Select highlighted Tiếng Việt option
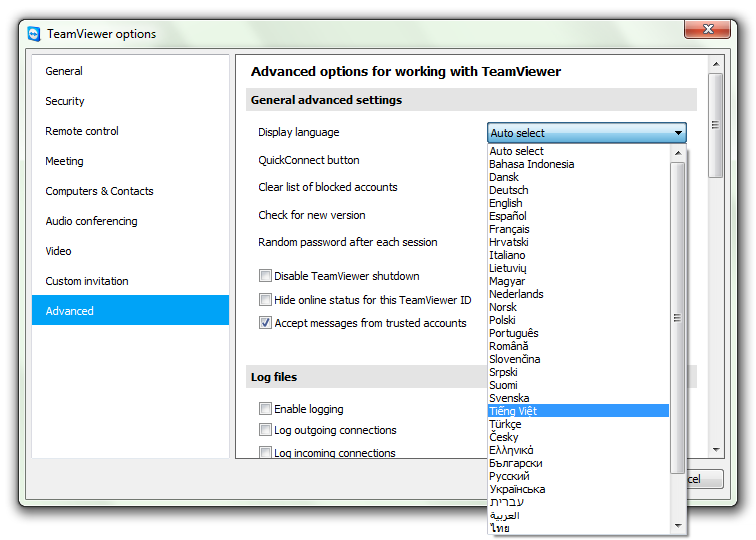This screenshot has height=540, width=756. pos(579,411)
